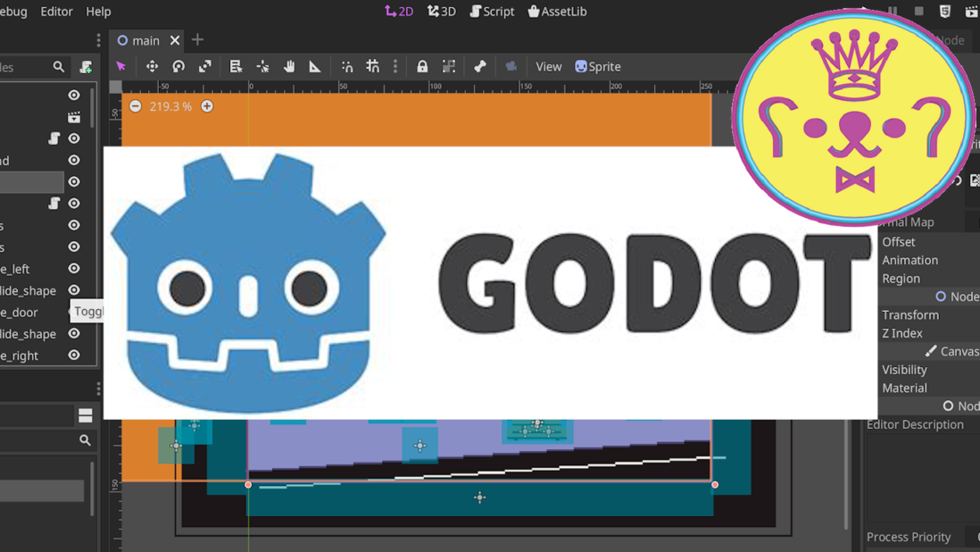Image resolution: width=980 pixels, height=552 pixels.
Task: Pause the running scene
Action: click(893, 11)
